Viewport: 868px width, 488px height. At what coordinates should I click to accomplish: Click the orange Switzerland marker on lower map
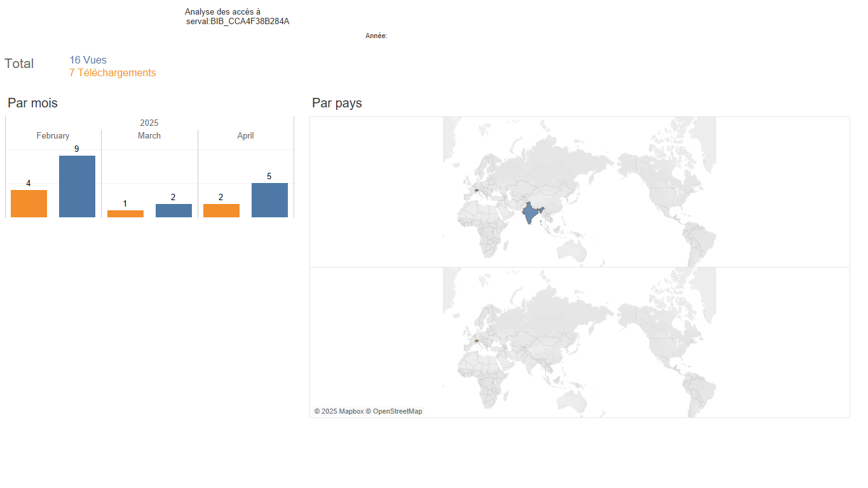[476, 341]
